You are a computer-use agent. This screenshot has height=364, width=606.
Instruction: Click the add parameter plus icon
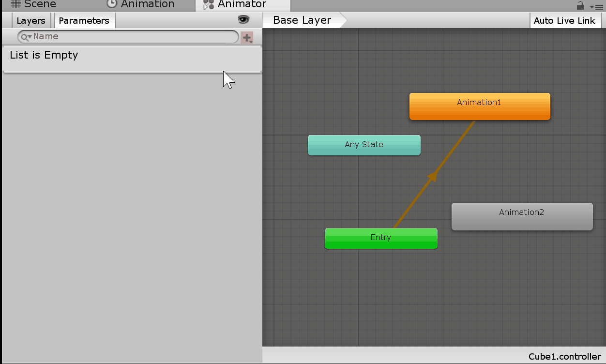pyautogui.click(x=247, y=38)
